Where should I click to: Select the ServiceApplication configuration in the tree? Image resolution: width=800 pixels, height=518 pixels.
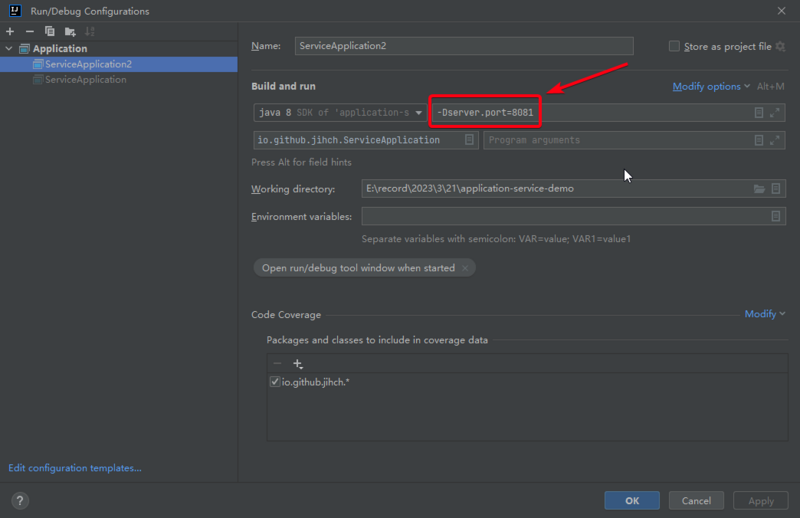85,79
